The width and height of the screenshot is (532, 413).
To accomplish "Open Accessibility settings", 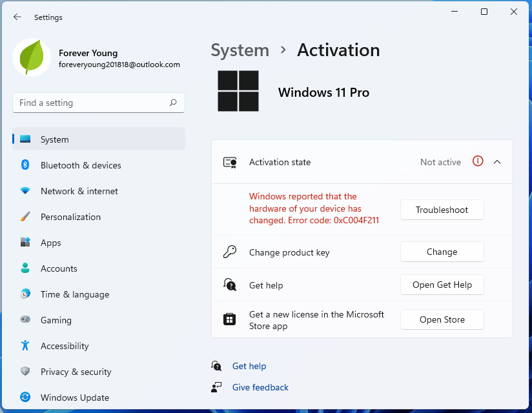I will pyautogui.click(x=99, y=345).
